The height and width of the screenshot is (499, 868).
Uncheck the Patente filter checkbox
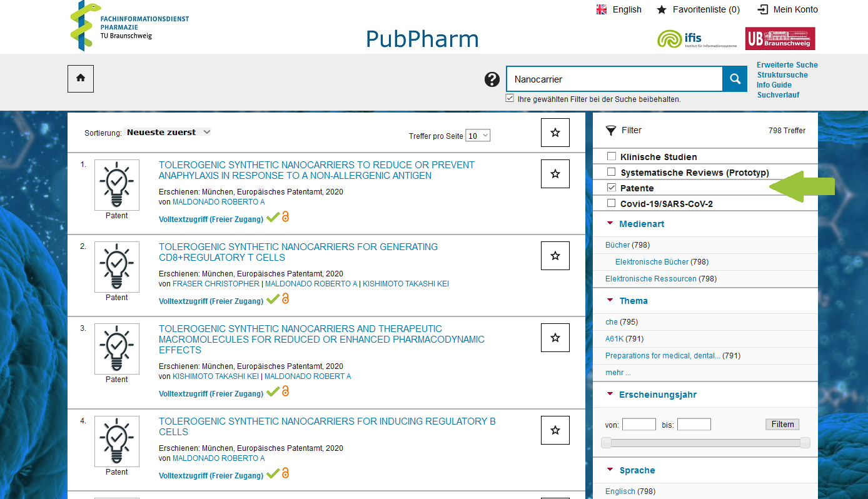612,188
